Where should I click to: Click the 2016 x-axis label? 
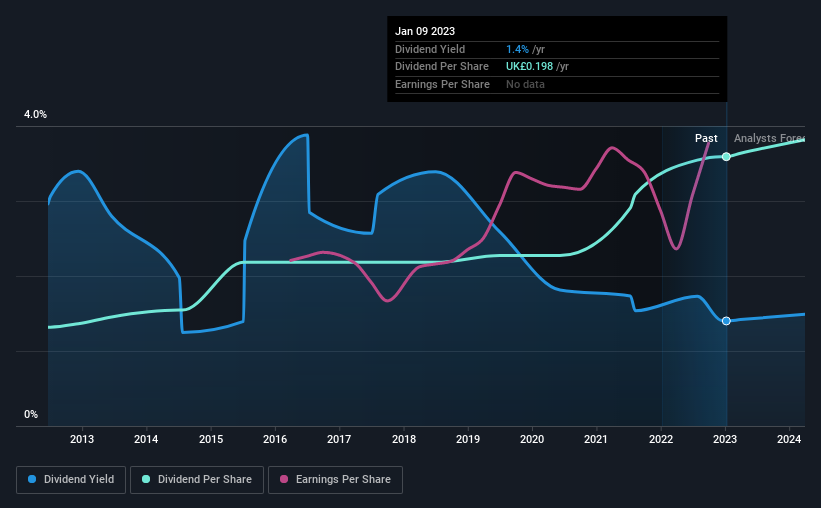pyautogui.click(x=275, y=439)
